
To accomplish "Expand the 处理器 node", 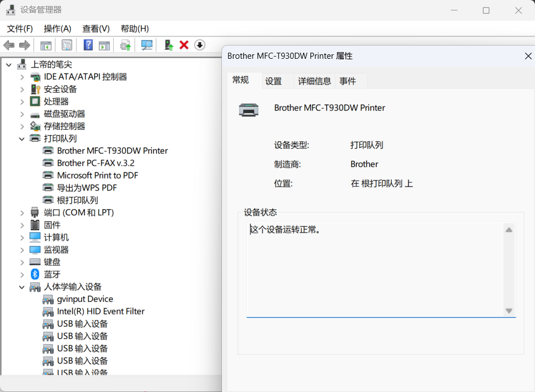I will [22, 102].
